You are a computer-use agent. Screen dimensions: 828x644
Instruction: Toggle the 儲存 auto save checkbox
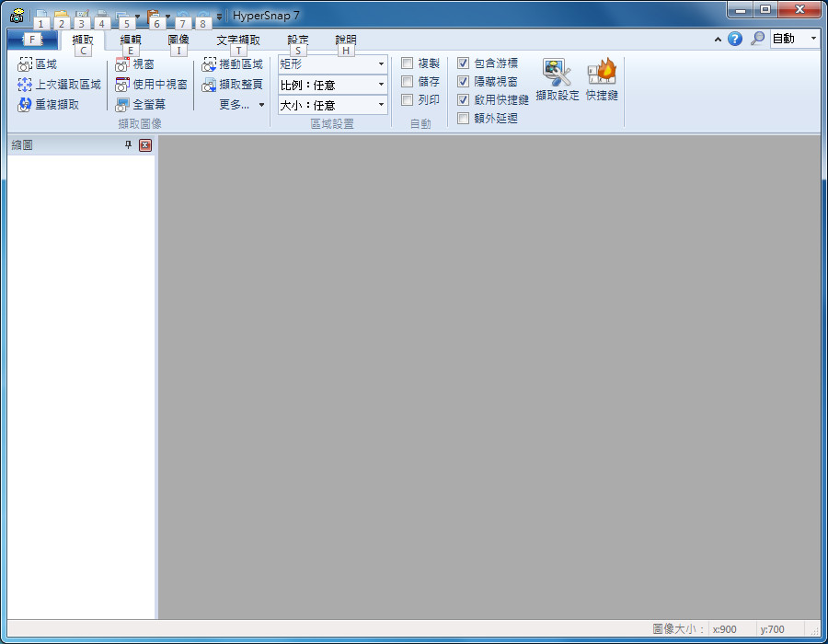pos(408,81)
